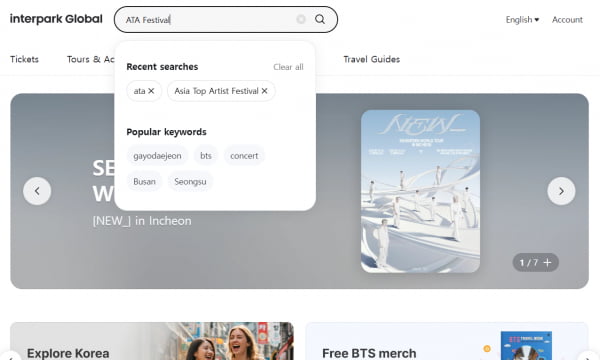The width and height of the screenshot is (600, 360).
Task: Remove the 'ata' recent search
Action: point(151,91)
